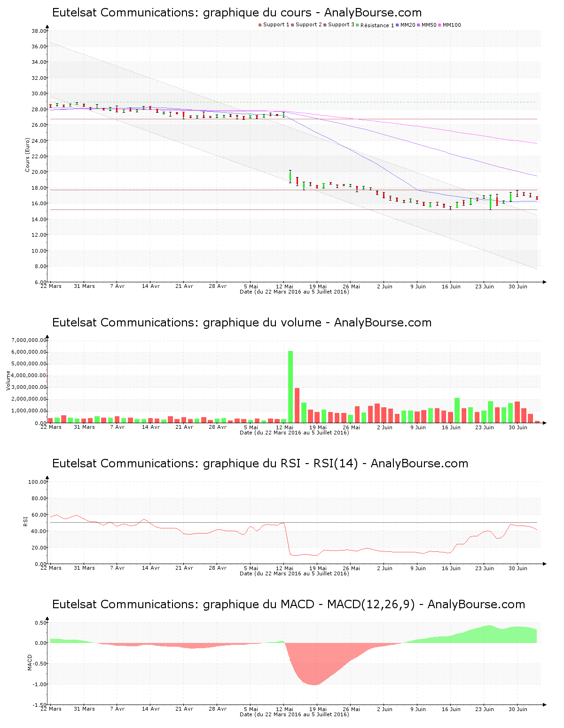Screen dimensions: 564x728
Task: Click the 'graphique du cours' chart title
Action: (237, 13)
